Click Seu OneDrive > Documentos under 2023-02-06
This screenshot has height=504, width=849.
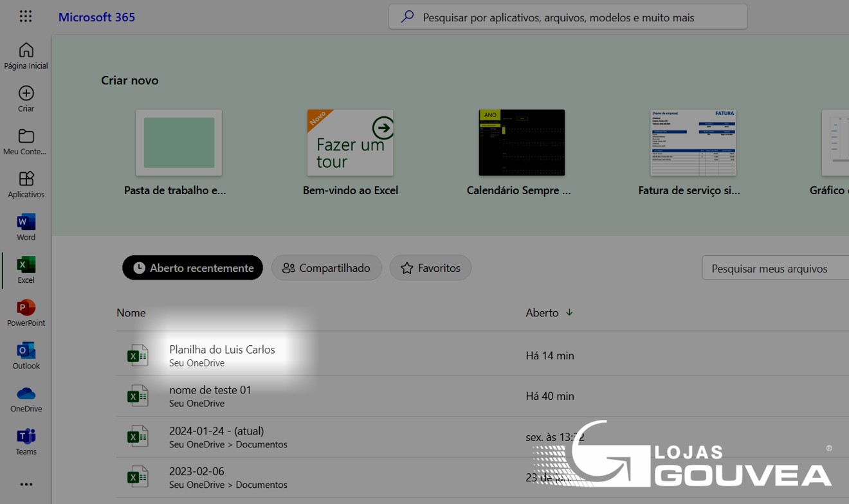point(228,485)
